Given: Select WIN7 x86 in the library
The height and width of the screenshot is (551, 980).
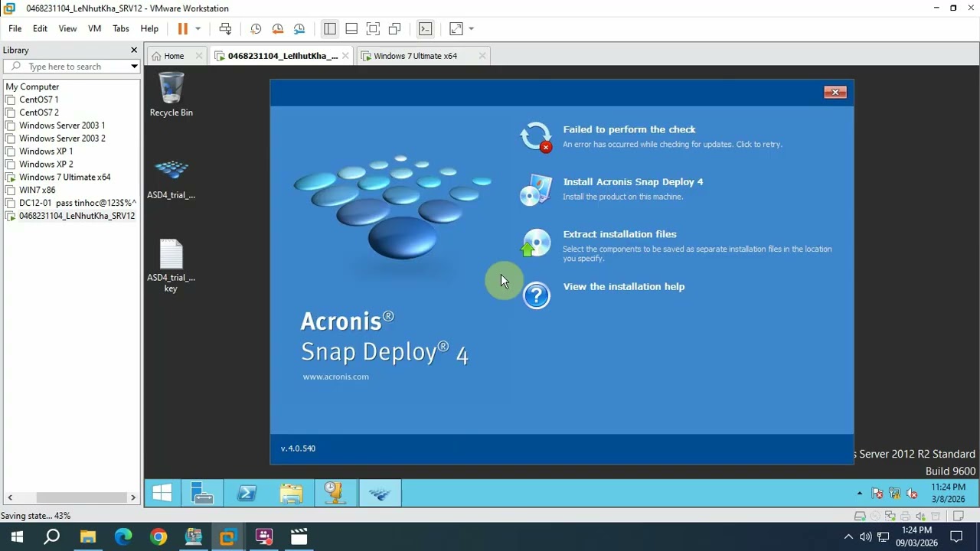Looking at the screenshot, I should 38,190.
